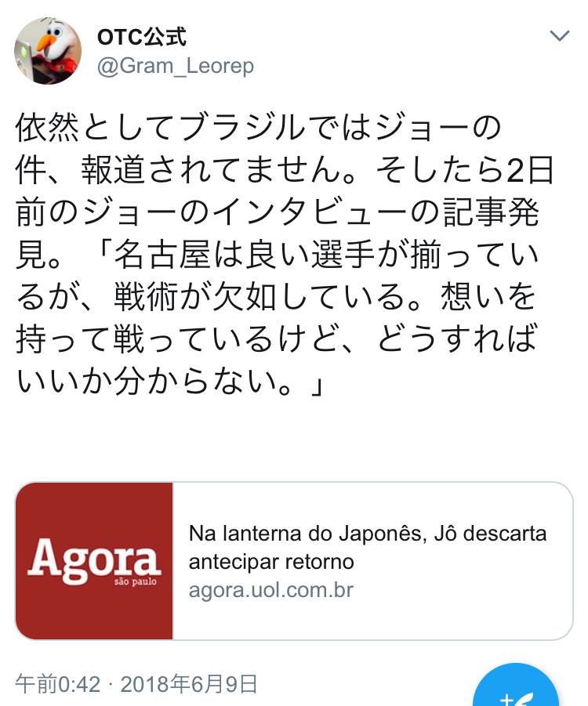
Task: Select the first line starting 依然としてブラジル
Action: (x=258, y=128)
